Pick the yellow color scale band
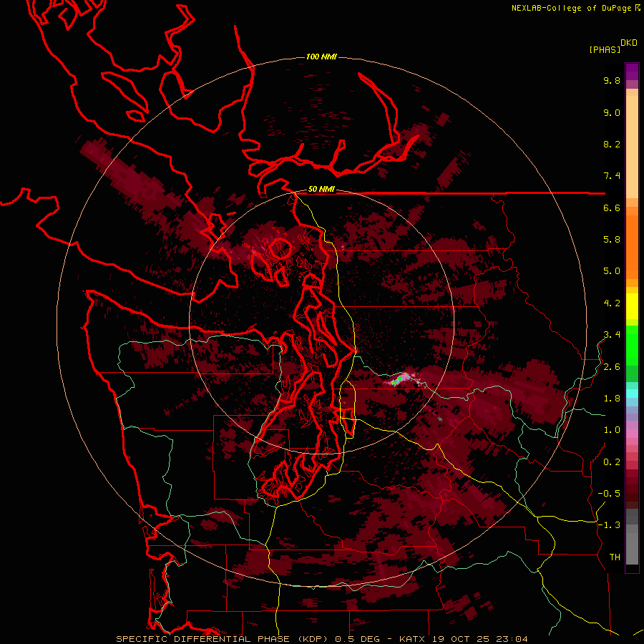Image resolution: width=644 pixels, height=644 pixels. [x=632, y=306]
